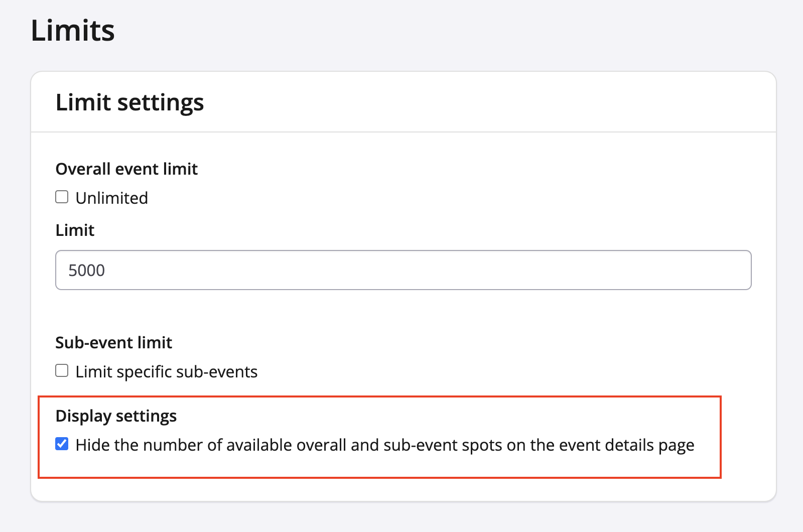Click the "Display settings" section heading

coord(116,416)
